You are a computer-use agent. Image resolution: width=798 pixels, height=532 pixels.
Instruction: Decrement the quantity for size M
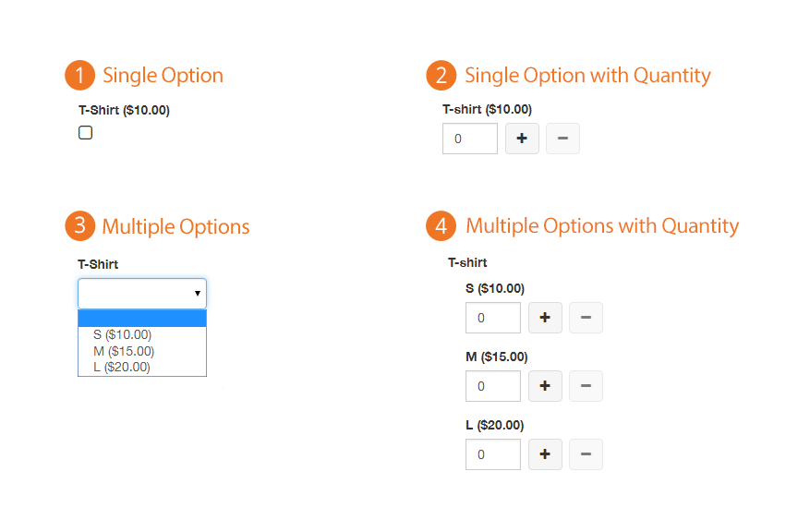[586, 386]
